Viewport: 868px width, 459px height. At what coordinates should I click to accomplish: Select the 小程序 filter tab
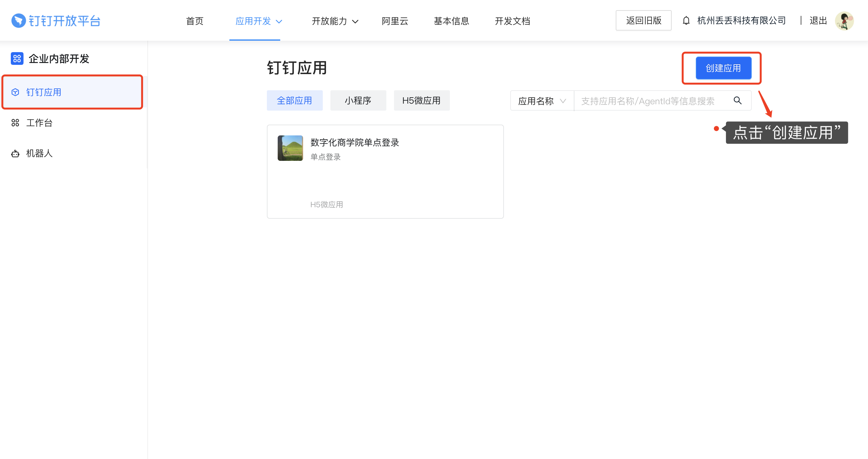click(358, 100)
